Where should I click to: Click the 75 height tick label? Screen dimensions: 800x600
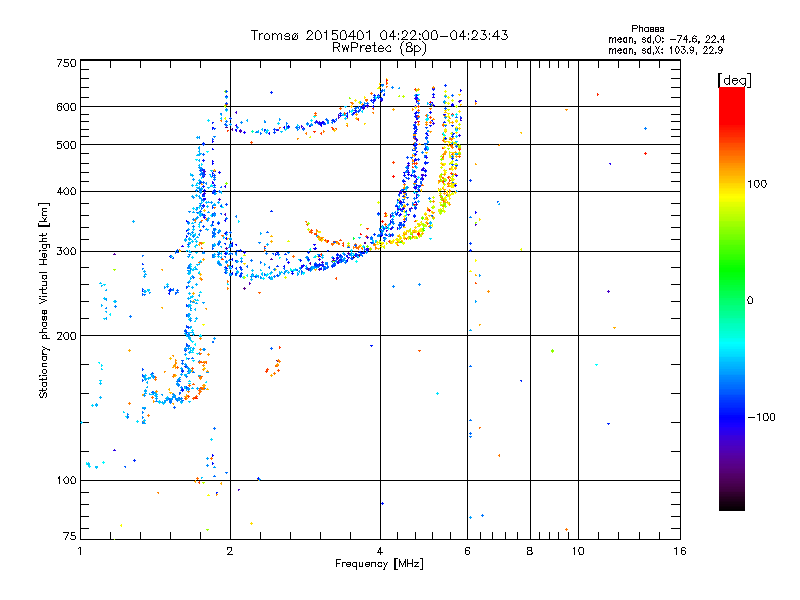point(70,536)
